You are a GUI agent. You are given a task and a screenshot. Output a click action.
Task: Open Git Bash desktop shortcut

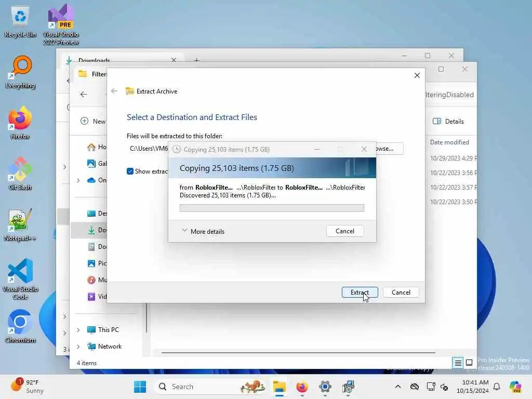pos(20,174)
